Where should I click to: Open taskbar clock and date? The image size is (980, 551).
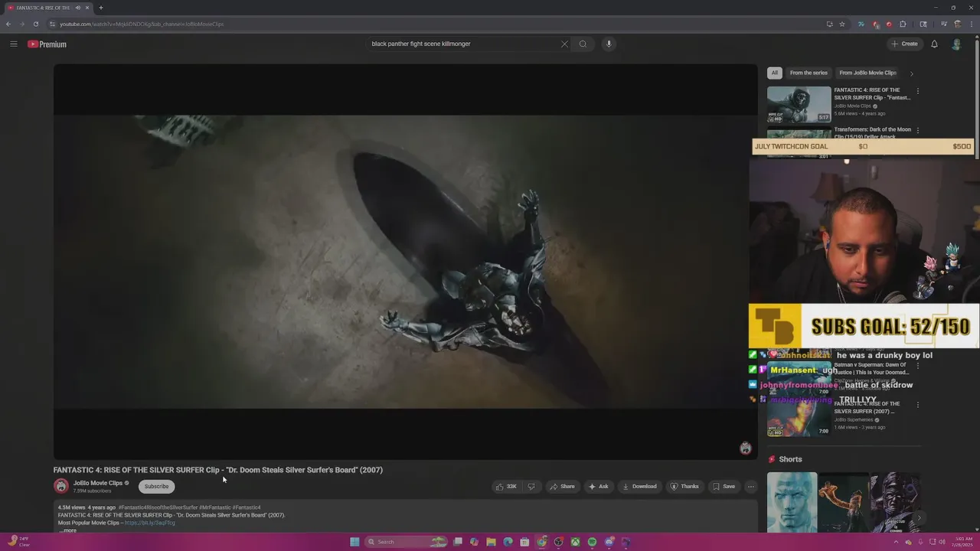[961, 542]
